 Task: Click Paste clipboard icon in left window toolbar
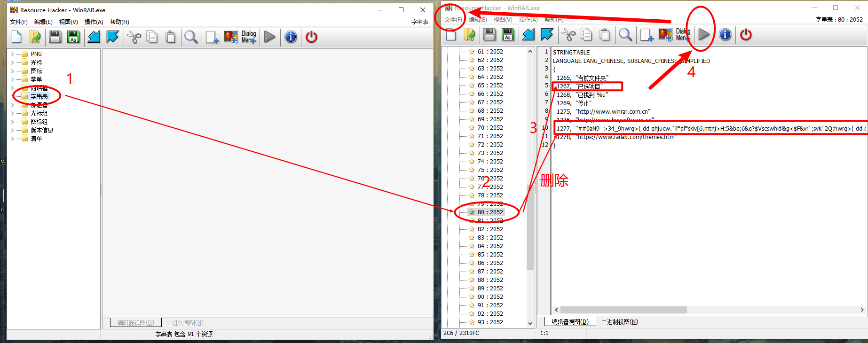pyautogui.click(x=170, y=37)
